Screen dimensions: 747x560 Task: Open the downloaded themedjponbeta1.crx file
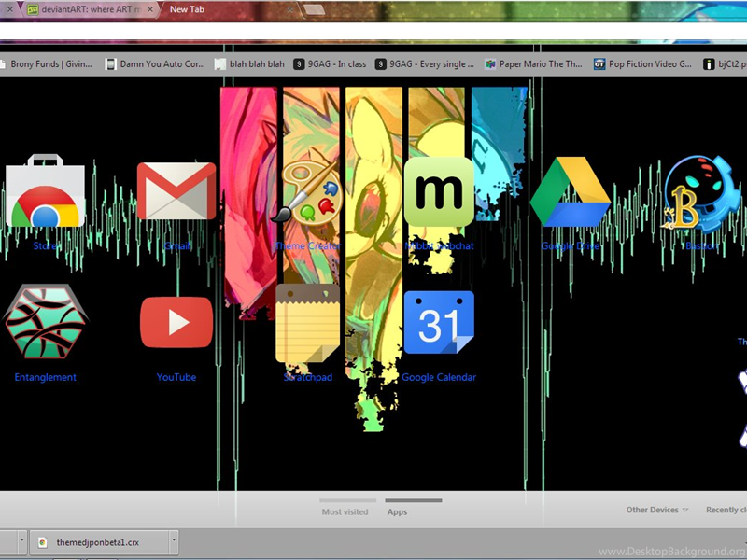pyautogui.click(x=98, y=542)
